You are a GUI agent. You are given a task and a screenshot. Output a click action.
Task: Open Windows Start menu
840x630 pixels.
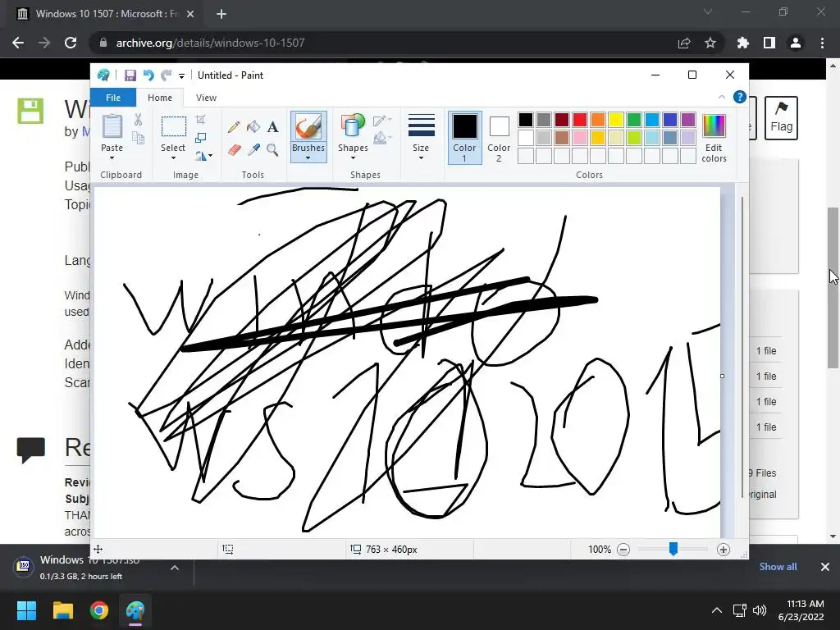[26, 610]
